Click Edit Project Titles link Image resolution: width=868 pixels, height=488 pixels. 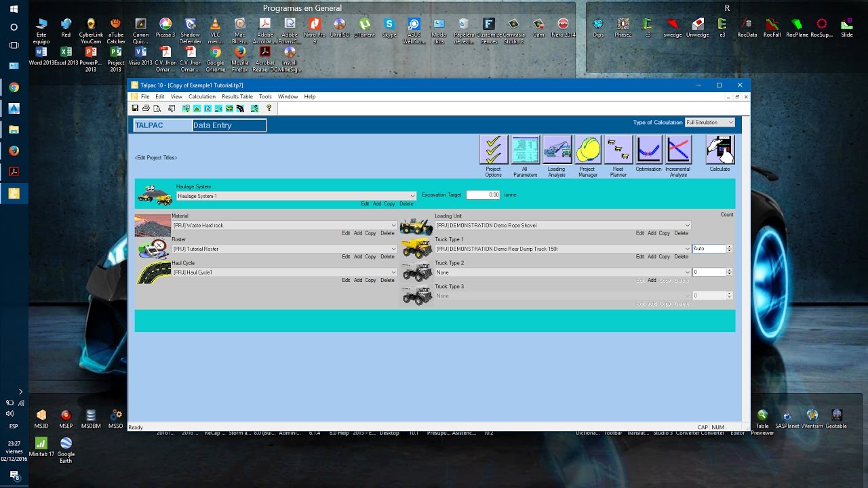point(156,158)
